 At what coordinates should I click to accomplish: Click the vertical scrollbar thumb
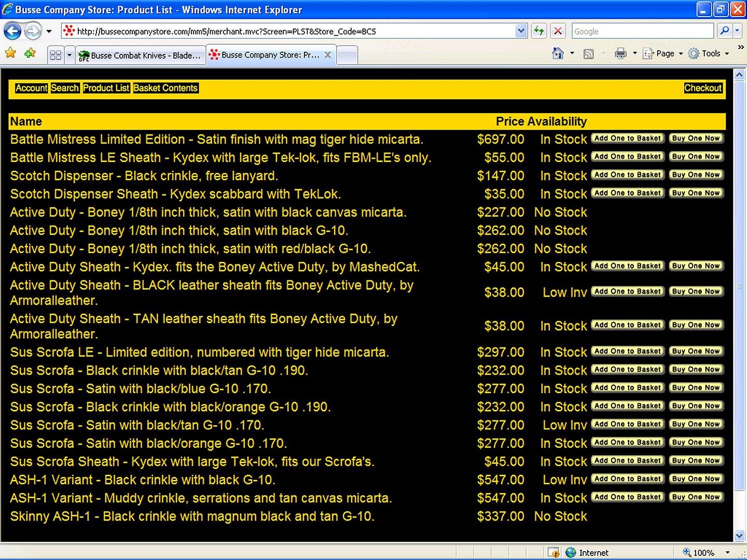coord(740,286)
